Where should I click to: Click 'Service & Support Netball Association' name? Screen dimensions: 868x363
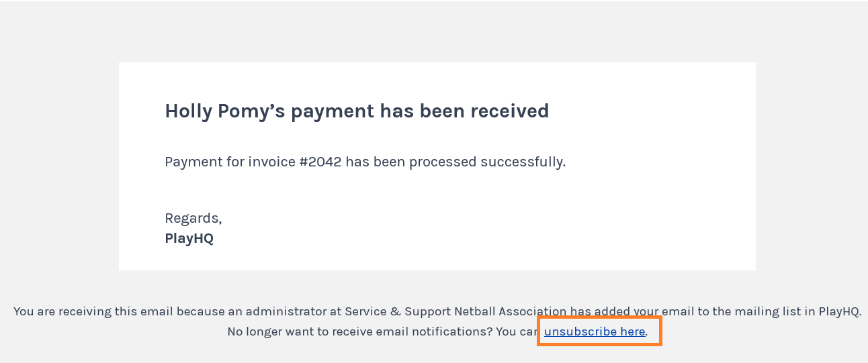click(456, 311)
